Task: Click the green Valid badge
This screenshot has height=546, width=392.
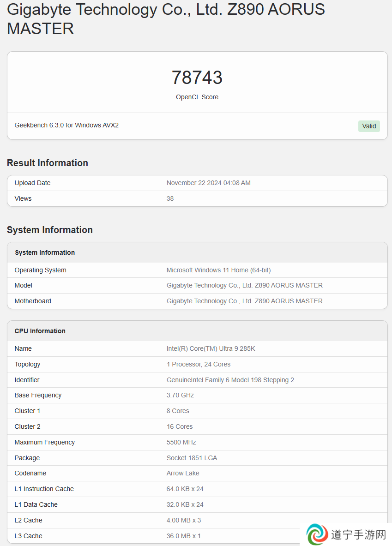Action: (x=368, y=126)
